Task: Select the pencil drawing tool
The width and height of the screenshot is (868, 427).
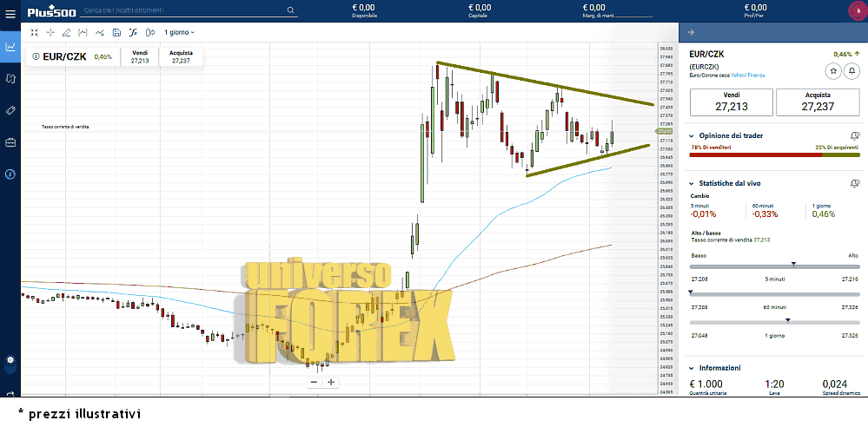Action: click(67, 32)
